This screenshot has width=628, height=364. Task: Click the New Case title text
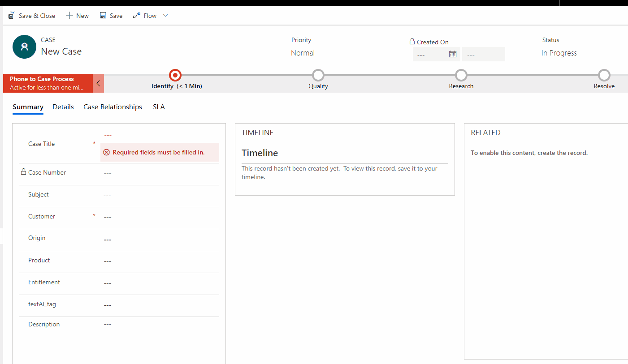pyautogui.click(x=61, y=51)
